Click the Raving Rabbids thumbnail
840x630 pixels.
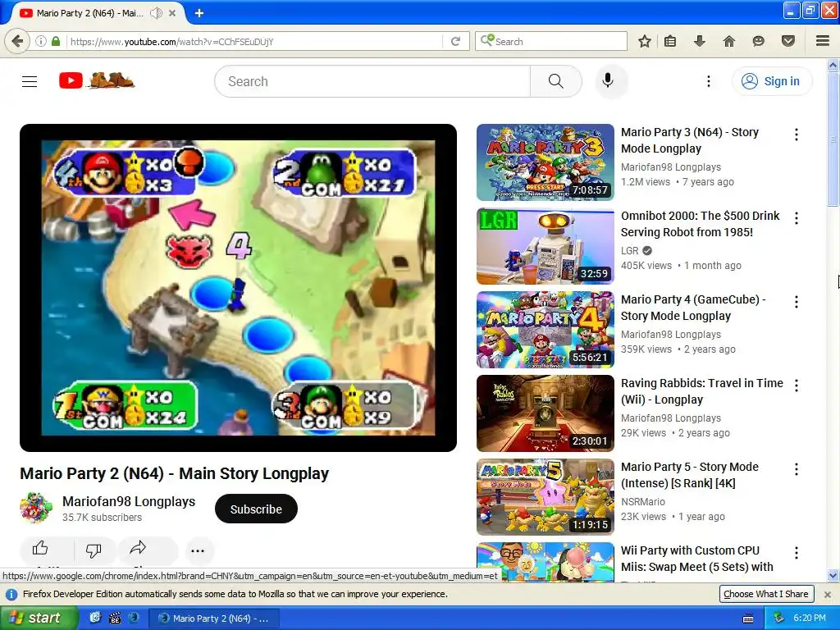click(x=546, y=413)
